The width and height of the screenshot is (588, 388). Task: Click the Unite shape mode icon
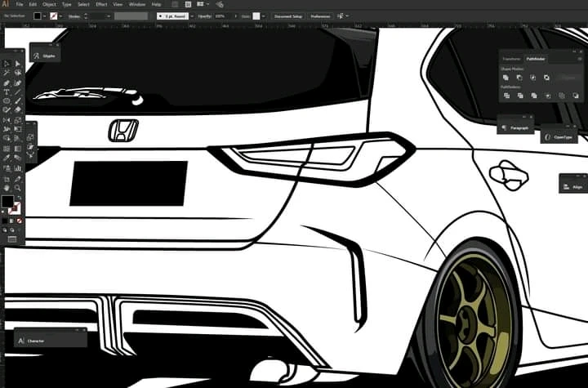[x=506, y=78]
